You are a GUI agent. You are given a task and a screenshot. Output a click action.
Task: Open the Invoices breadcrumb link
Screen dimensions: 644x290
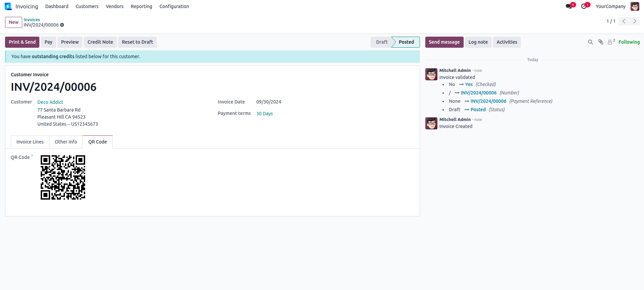point(32,20)
